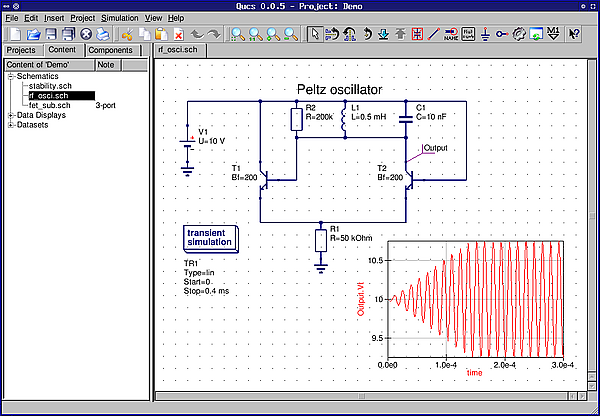The width and height of the screenshot is (600, 416).
Task: Collapse the Schematics tree node
Action: tap(10, 76)
